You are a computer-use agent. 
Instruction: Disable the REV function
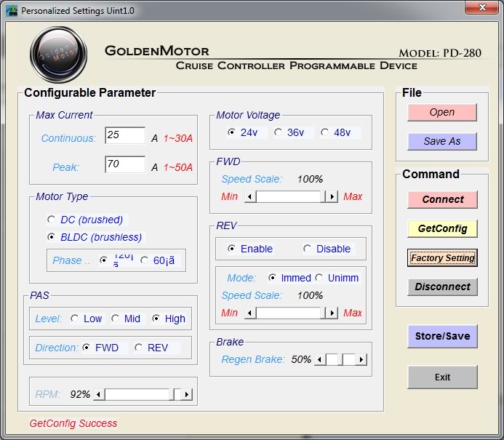[x=307, y=249]
